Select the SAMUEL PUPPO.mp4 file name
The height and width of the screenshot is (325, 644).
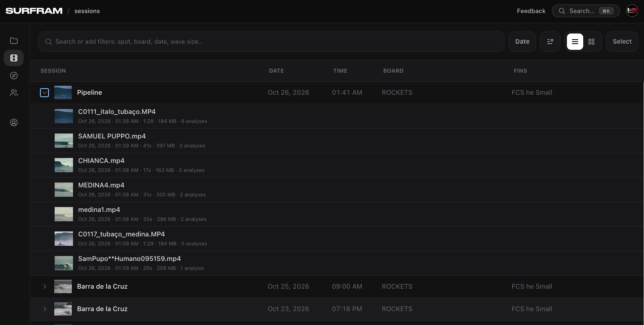[112, 136]
